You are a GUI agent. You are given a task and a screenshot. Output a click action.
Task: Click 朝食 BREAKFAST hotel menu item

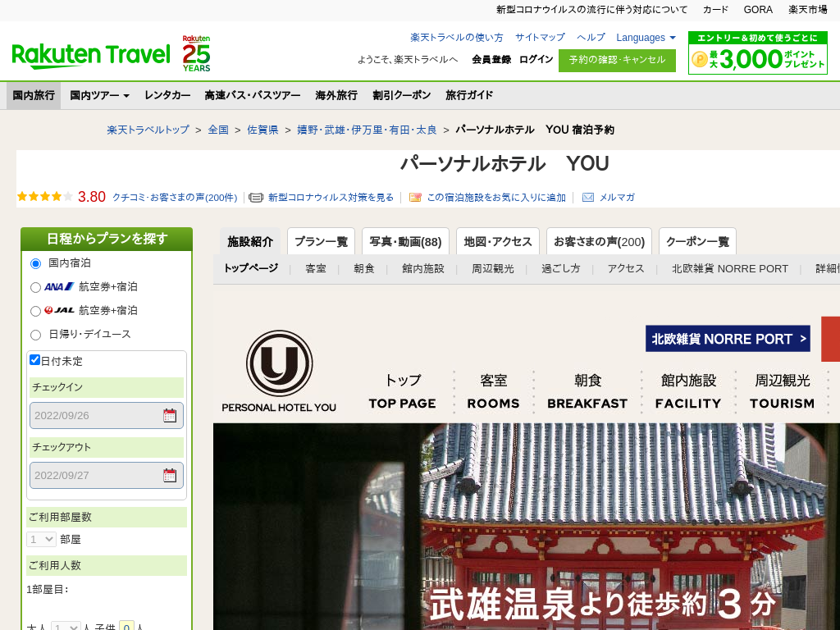pyautogui.click(x=587, y=391)
